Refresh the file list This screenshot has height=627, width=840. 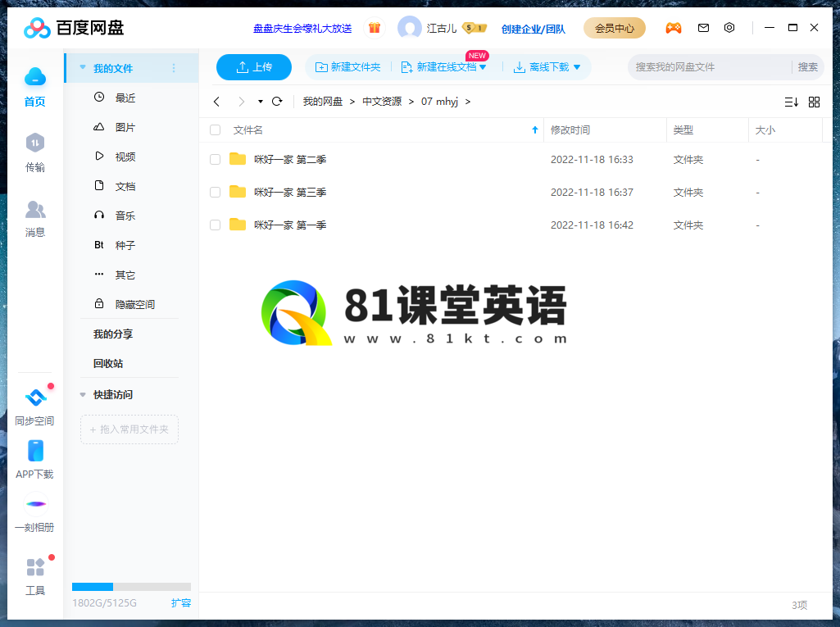[x=277, y=102]
